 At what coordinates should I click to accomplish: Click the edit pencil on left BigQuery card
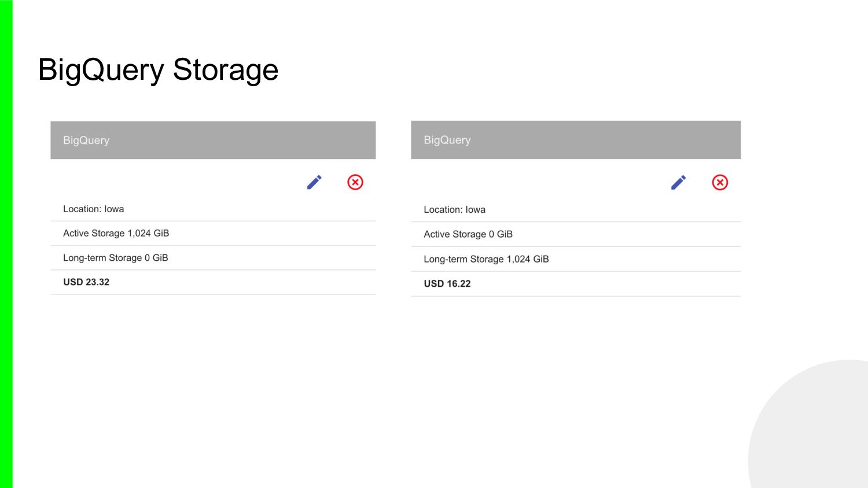tap(314, 182)
